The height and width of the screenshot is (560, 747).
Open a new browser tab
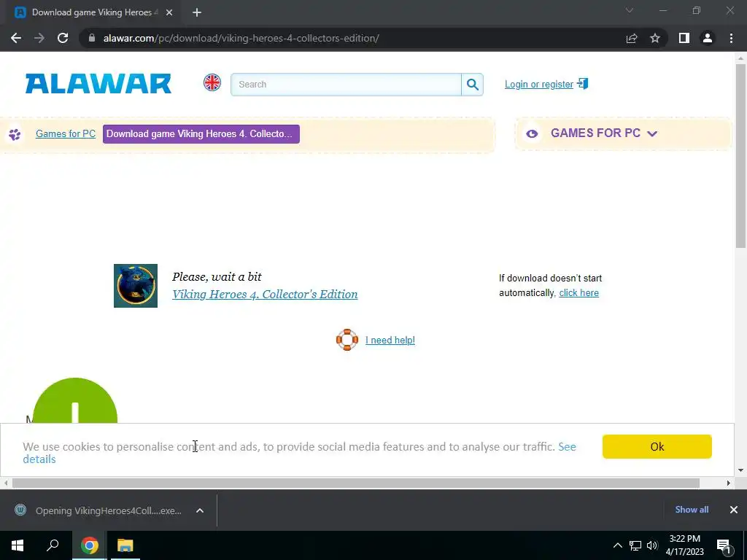pos(197,12)
